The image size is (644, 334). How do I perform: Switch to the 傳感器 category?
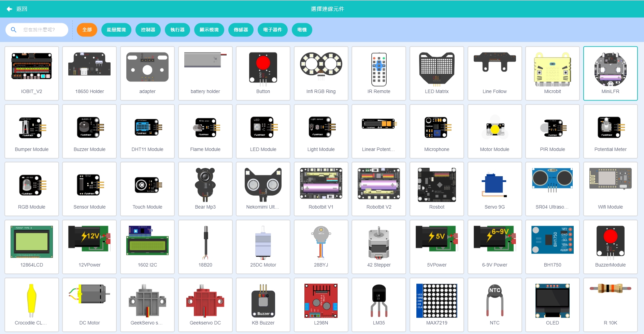click(241, 30)
